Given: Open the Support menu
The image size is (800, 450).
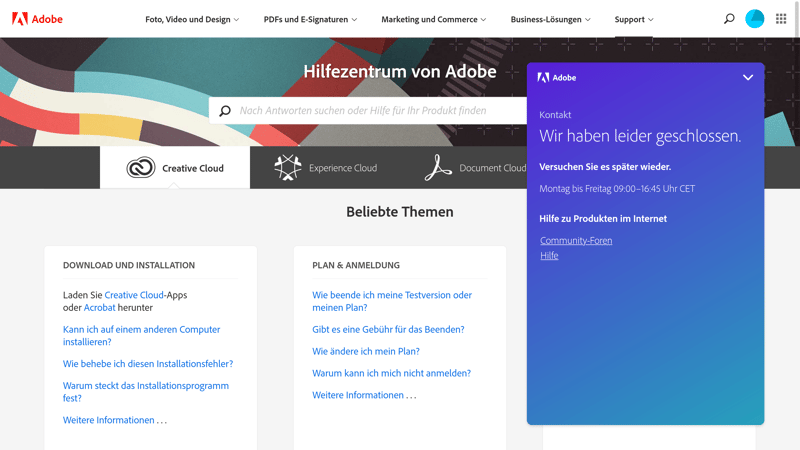Looking at the screenshot, I should click(634, 19).
